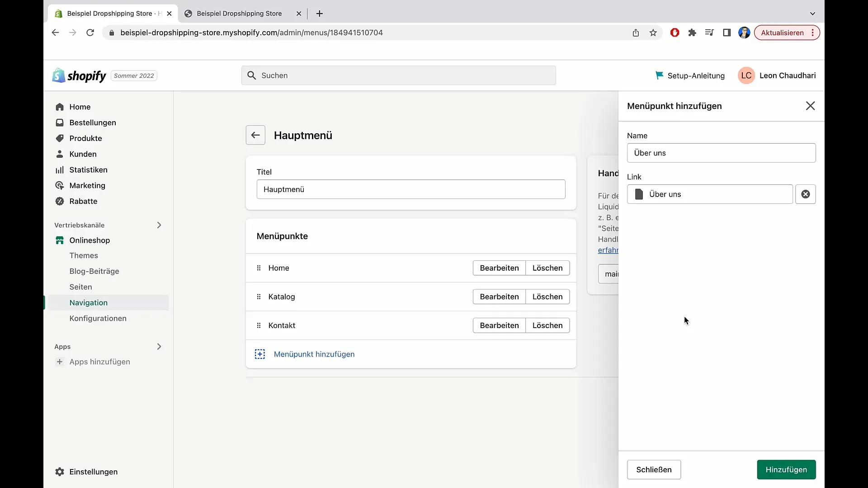Click the Hinzufügen button to add menu item
Screen dimensions: 868x488
[786, 469]
